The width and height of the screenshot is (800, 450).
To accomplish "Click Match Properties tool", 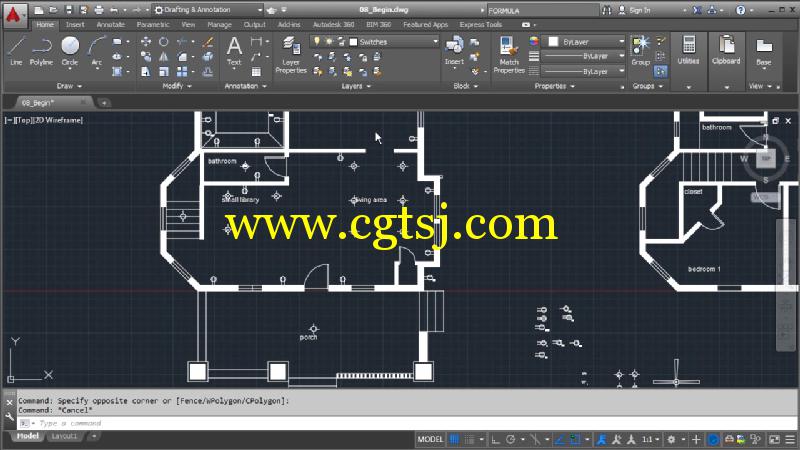I will point(509,55).
